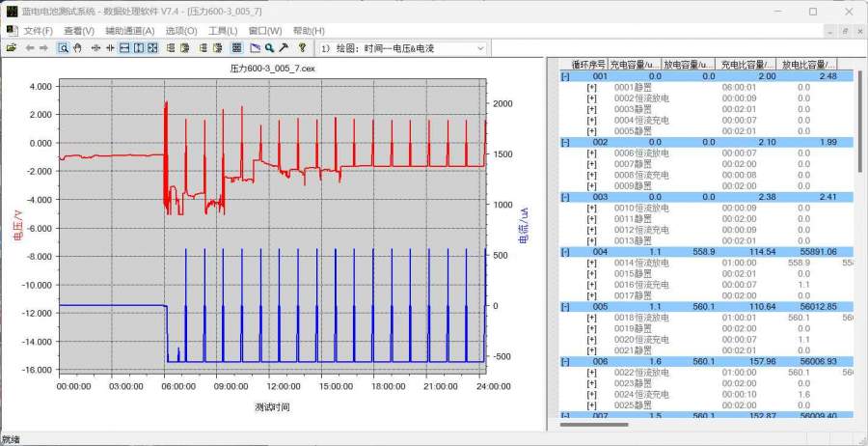The image size is (868, 446).
Task: Click the 循环序号 column header
Action: click(587, 65)
